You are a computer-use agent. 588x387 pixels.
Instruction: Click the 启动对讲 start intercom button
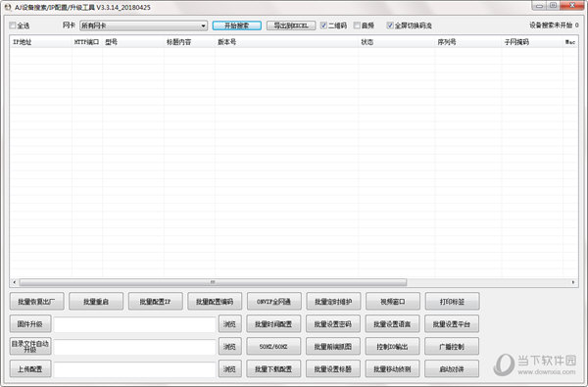452,368
